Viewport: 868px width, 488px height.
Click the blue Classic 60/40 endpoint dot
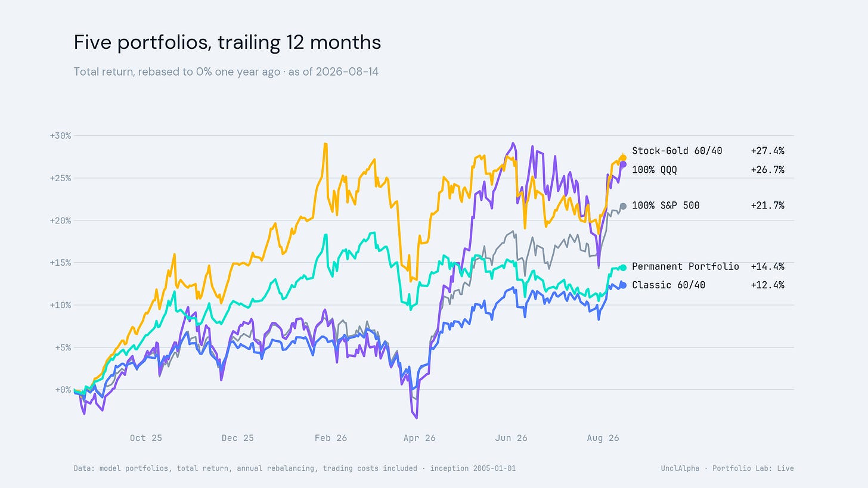click(x=622, y=285)
